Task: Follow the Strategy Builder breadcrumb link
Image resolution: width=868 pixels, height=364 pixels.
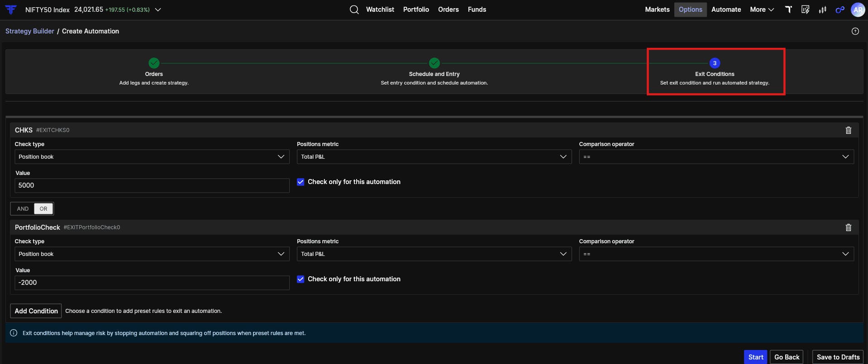Action: (29, 31)
